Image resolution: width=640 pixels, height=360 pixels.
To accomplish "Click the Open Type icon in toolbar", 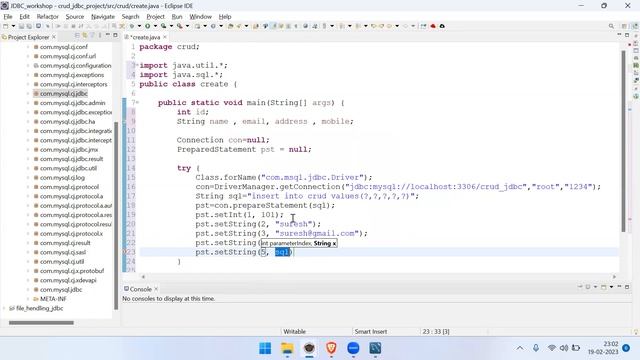I will point(231,26).
